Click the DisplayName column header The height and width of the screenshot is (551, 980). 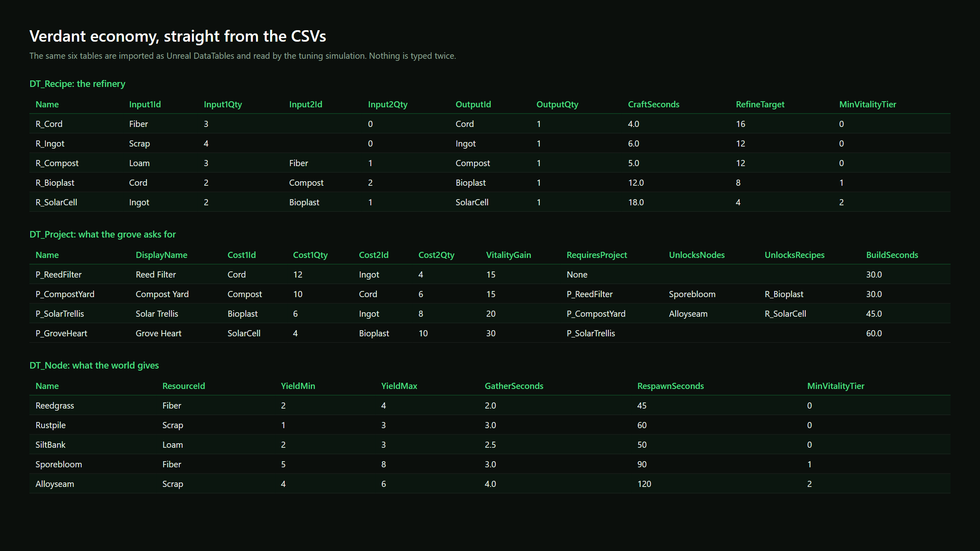(x=161, y=255)
